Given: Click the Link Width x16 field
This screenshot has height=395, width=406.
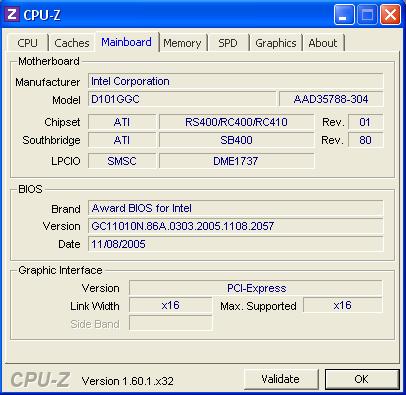Looking at the screenshot, I should pyautogui.click(x=171, y=305).
